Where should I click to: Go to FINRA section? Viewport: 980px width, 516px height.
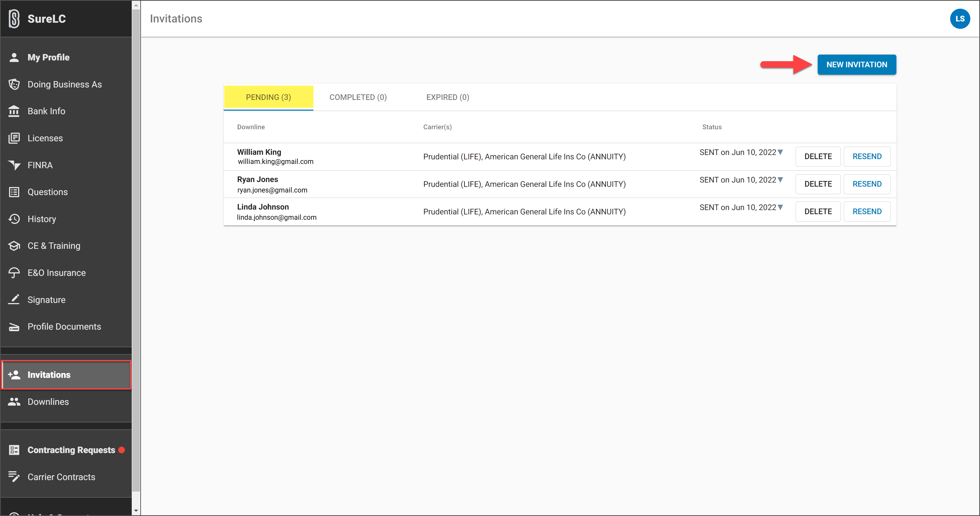(x=66, y=165)
